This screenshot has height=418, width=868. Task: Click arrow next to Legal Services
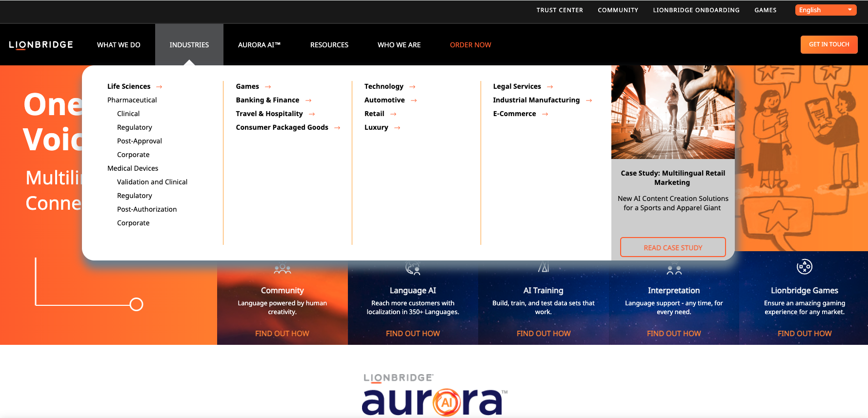[x=550, y=87]
